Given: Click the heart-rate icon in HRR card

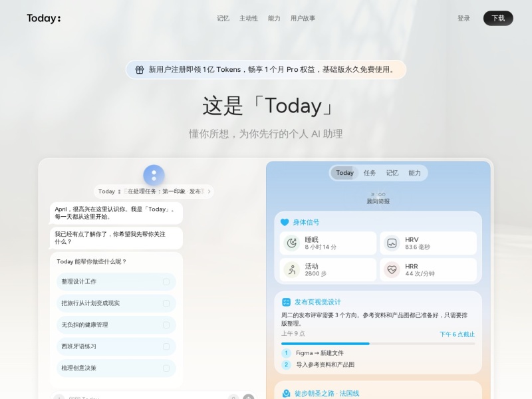Looking at the screenshot, I should (392, 270).
